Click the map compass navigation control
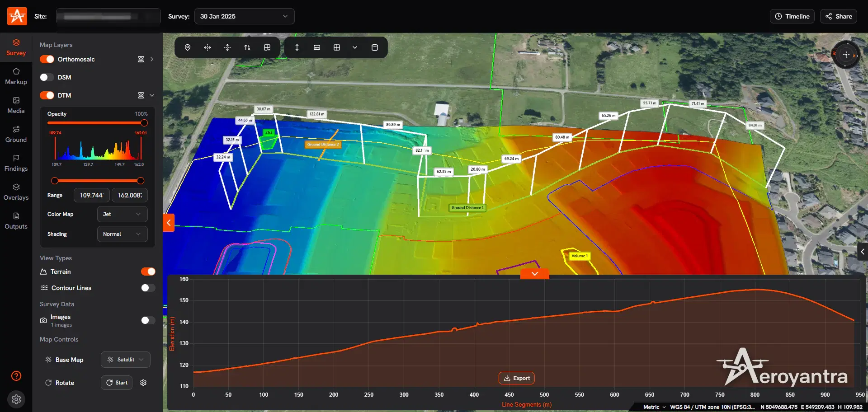This screenshot has width=868, height=412. point(846,55)
